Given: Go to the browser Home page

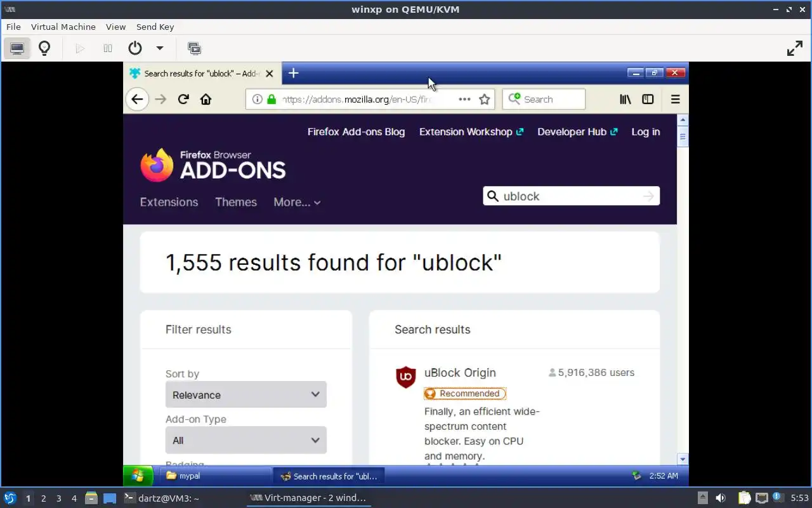Looking at the screenshot, I should 206,99.
